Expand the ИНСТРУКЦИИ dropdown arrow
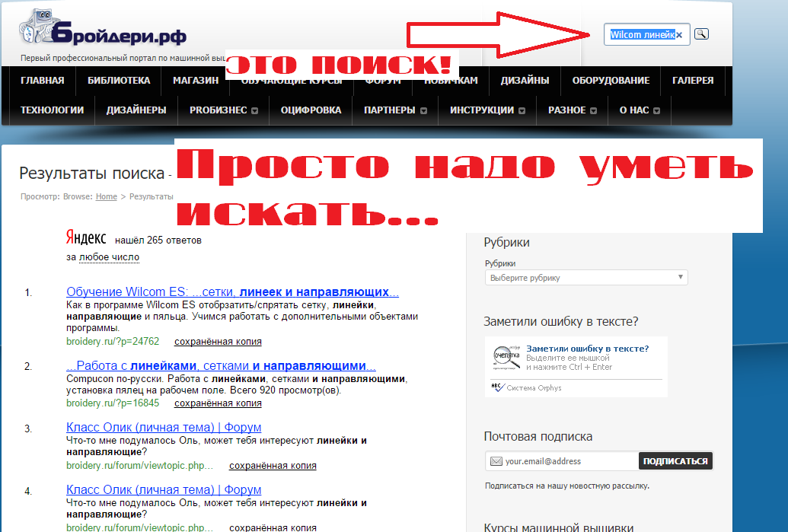This screenshot has width=788, height=532. 522,111
